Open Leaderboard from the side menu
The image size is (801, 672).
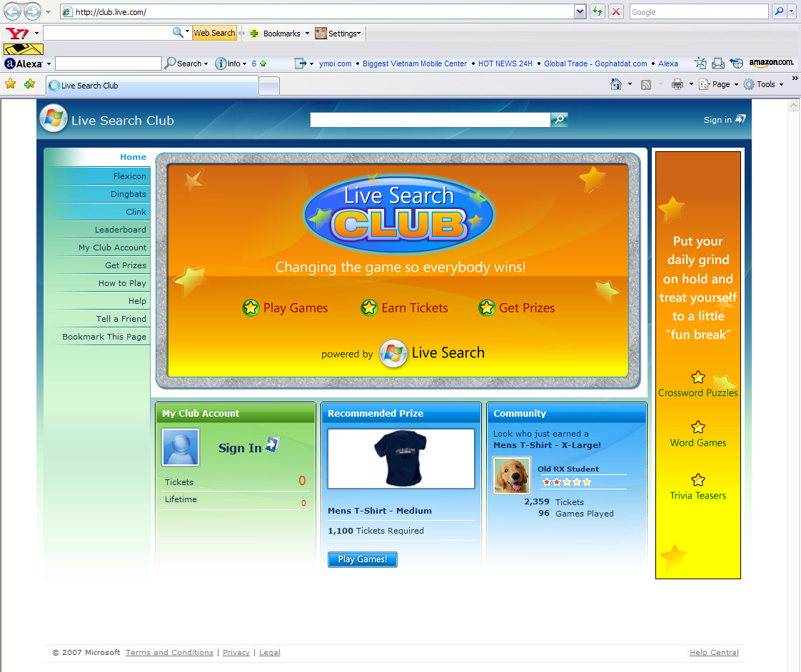(x=121, y=230)
